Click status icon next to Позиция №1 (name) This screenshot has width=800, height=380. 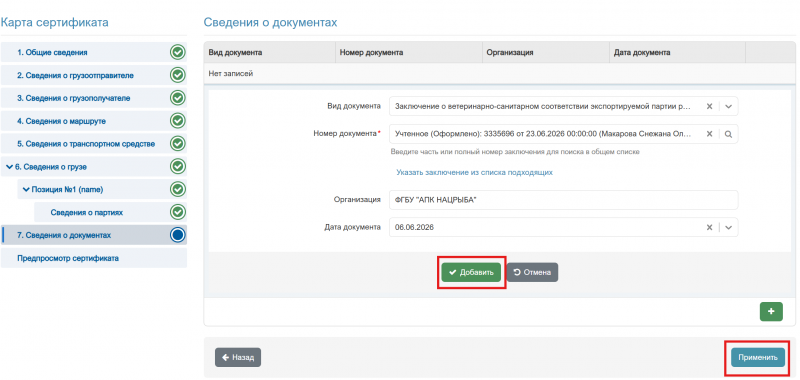coord(177,189)
